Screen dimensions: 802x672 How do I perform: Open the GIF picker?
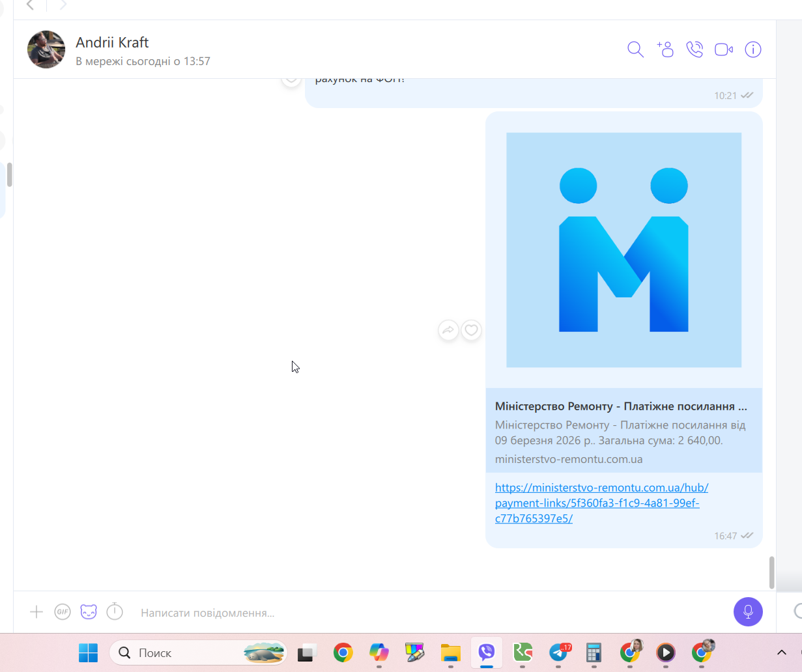point(63,611)
